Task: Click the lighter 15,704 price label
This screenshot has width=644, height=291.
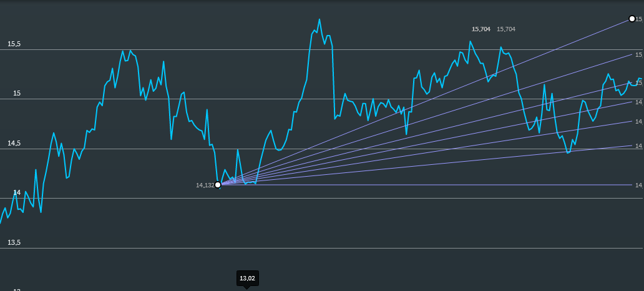Action: pos(506,29)
